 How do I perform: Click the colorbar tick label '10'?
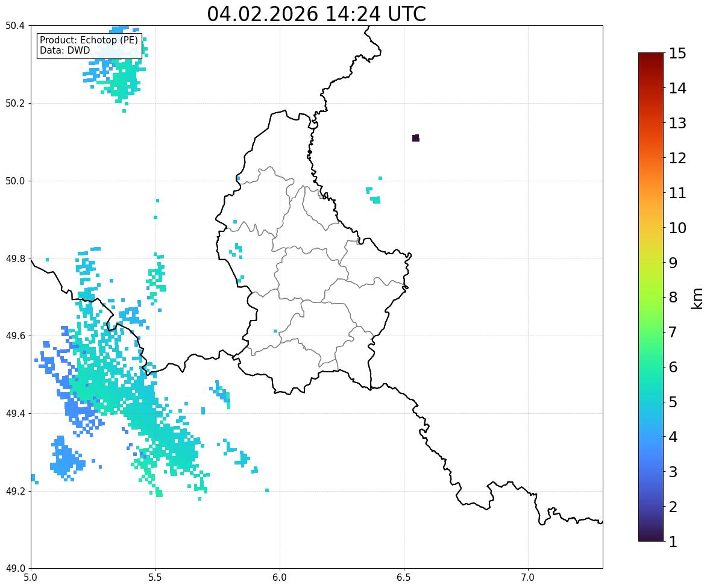pyautogui.click(x=677, y=228)
